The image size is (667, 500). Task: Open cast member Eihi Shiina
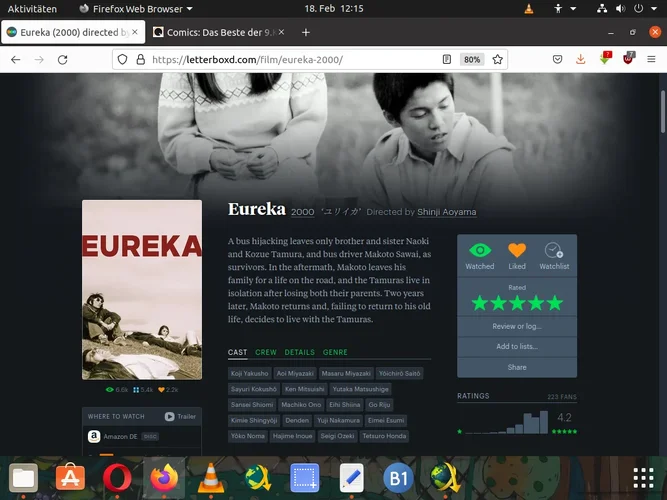[345, 405]
